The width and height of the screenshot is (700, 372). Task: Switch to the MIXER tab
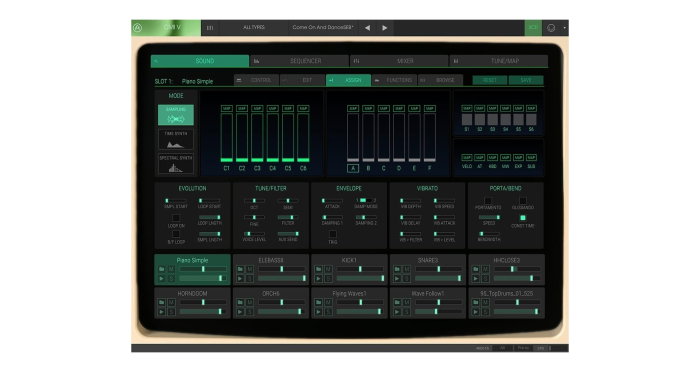click(399, 61)
